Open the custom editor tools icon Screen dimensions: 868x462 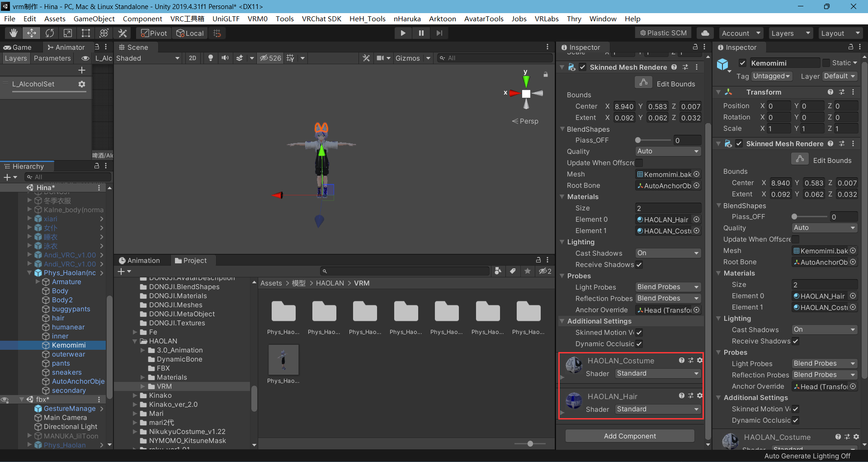point(123,33)
